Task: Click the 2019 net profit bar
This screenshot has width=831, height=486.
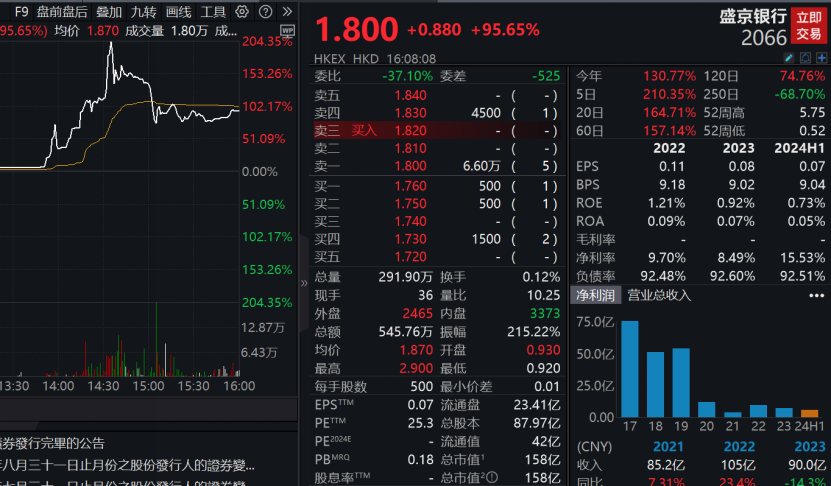Action: click(681, 383)
